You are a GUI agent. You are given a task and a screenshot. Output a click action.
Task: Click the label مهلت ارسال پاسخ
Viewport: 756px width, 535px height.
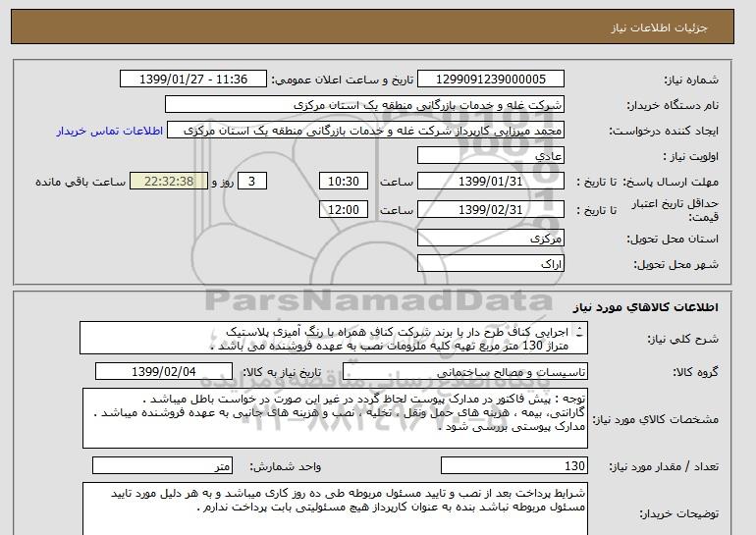click(x=672, y=182)
